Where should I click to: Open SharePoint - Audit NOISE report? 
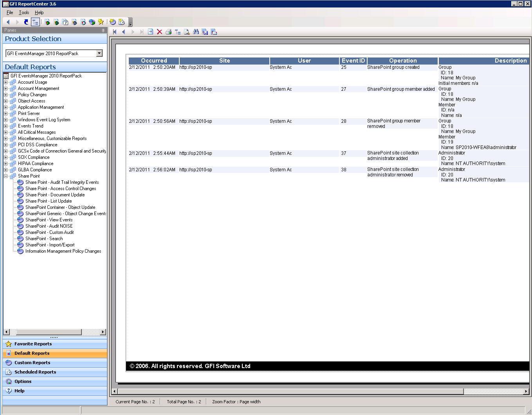49,226
